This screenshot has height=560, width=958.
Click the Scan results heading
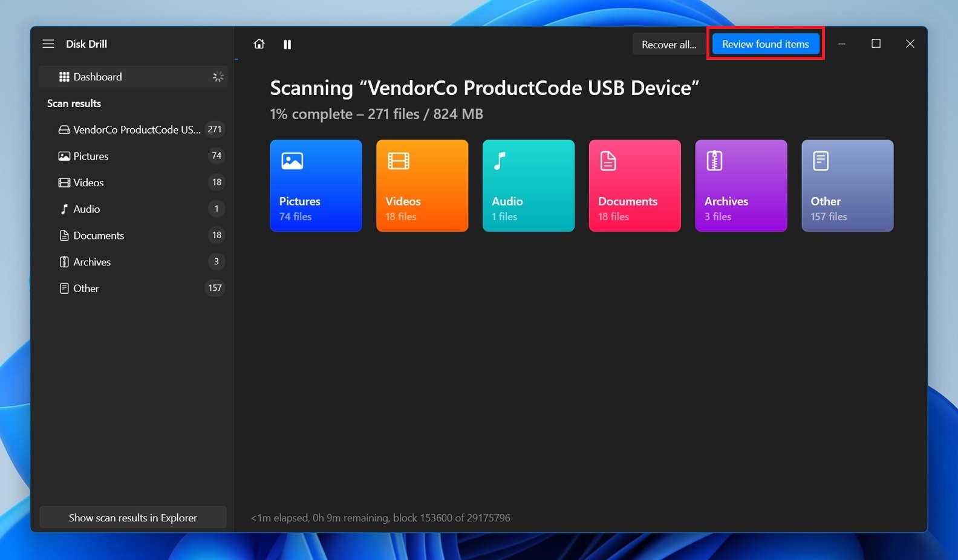click(x=74, y=103)
